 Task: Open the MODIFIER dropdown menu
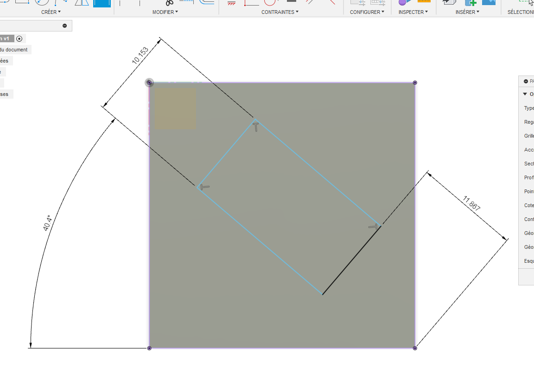click(x=165, y=12)
